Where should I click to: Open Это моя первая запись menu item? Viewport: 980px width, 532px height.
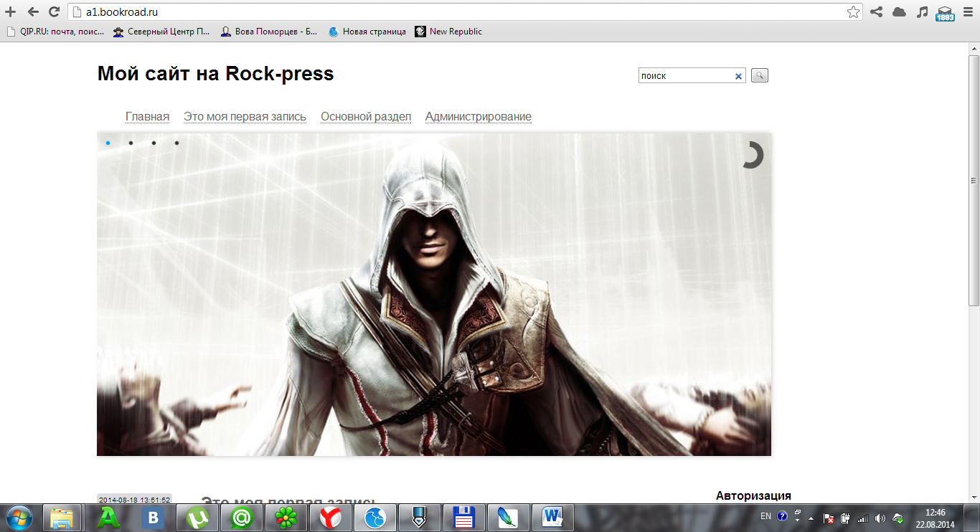(x=245, y=117)
